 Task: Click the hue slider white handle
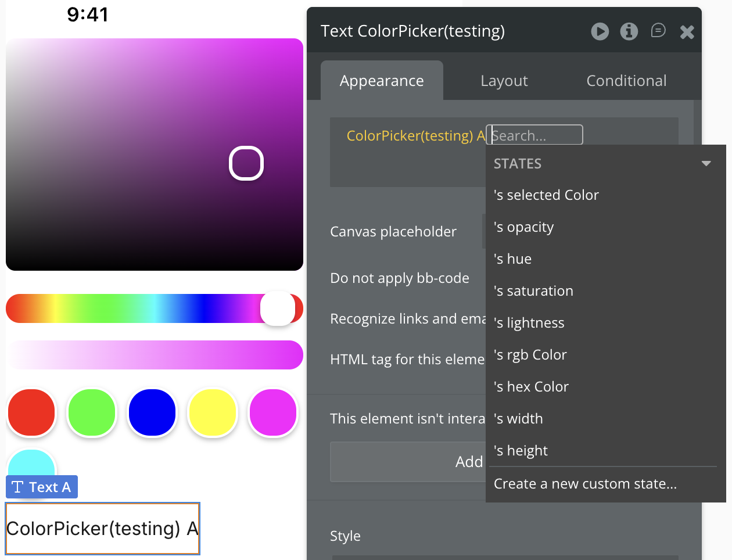click(x=278, y=308)
